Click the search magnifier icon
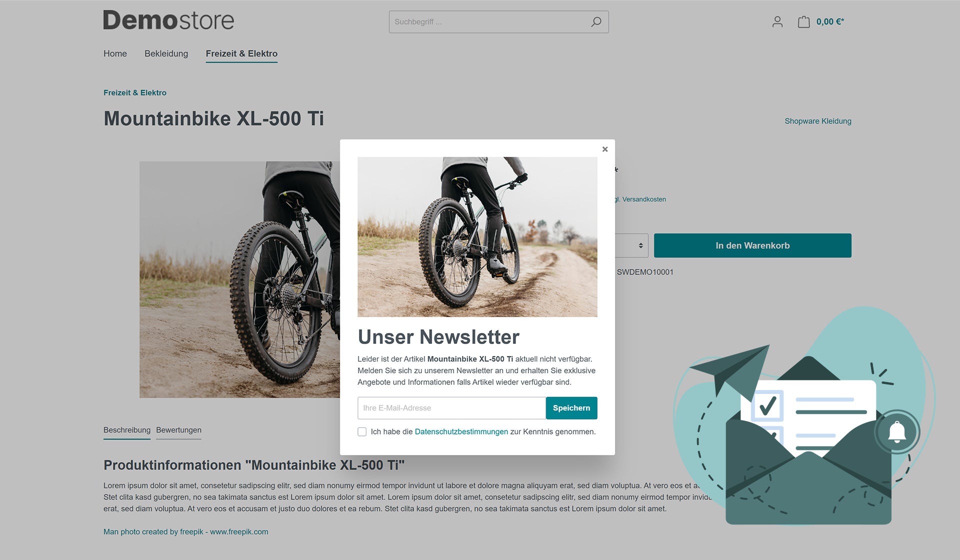 [595, 21]
